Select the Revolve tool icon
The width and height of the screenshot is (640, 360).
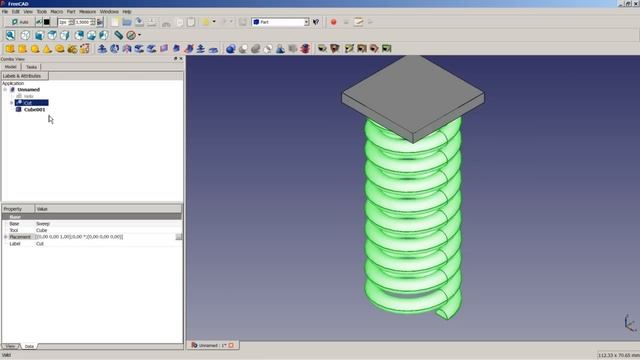[115, 49]
